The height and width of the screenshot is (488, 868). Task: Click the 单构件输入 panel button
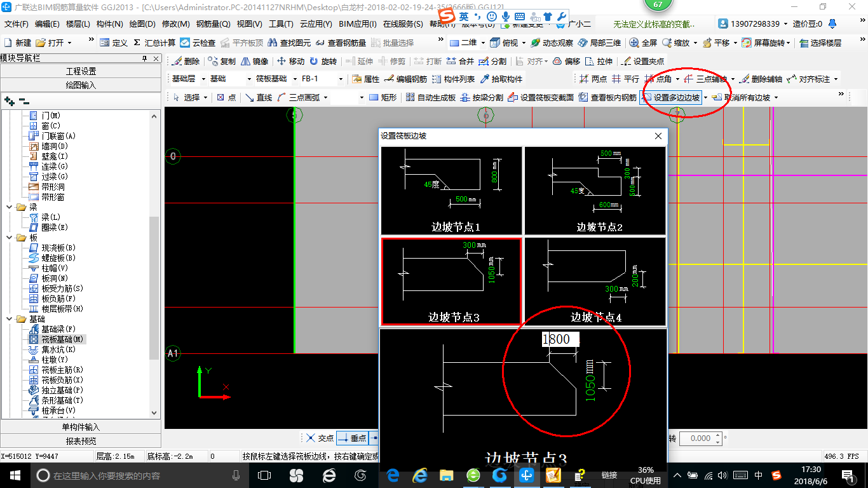81,427
